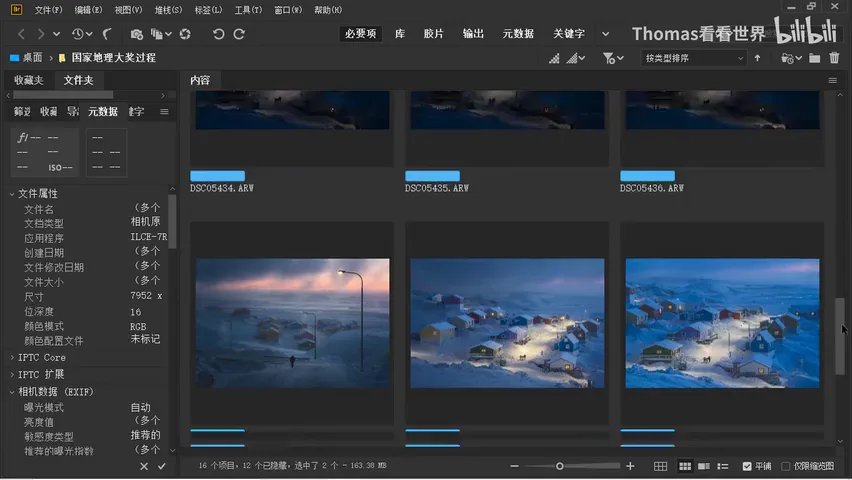Switch to the 必要项 workspace
The image size is (852, 480).
coord(360,34)
